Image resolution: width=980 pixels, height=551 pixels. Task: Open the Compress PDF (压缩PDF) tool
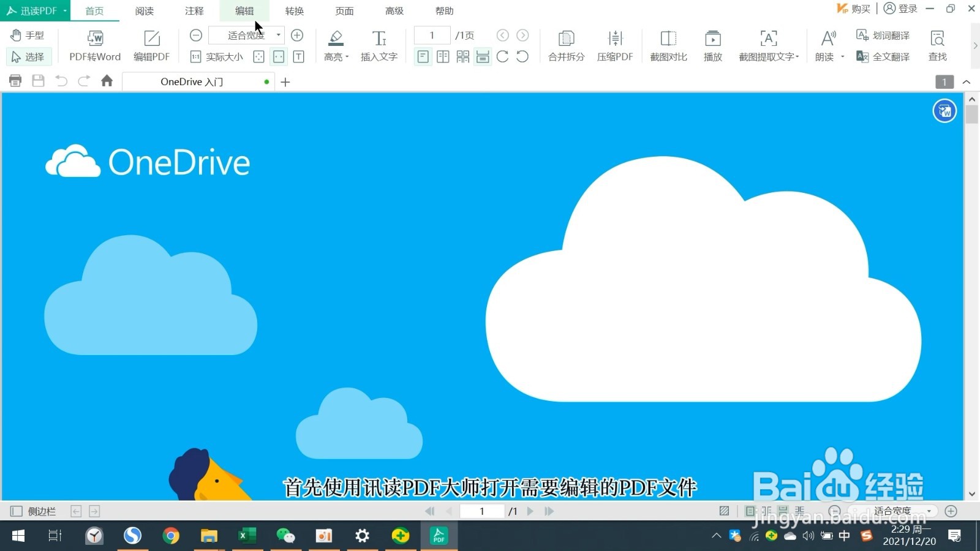pos(615,46)
